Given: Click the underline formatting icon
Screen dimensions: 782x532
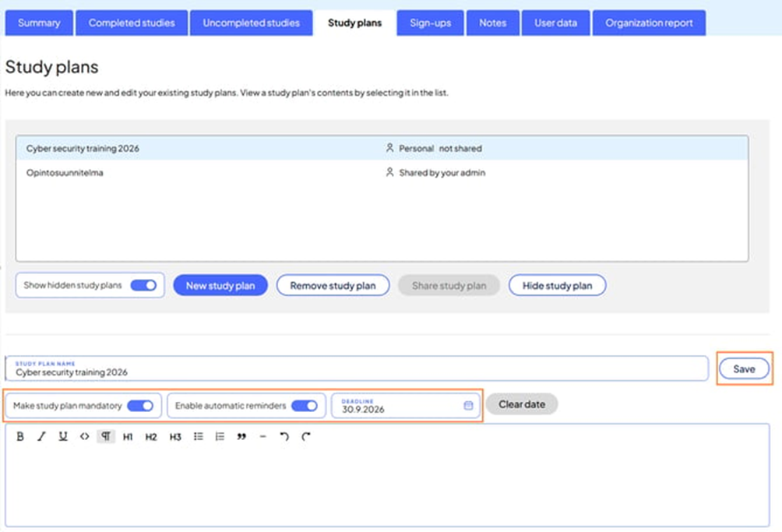Looking at the screenshot, I should pyautogui.click(x=63, y=437).
